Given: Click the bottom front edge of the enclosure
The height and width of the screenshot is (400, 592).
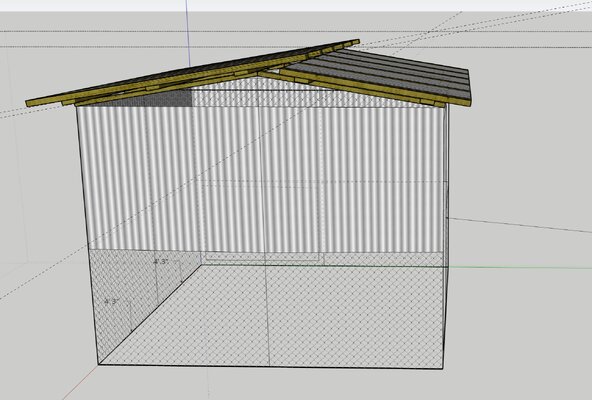Looking at the screenshot, I should point(271,366).
